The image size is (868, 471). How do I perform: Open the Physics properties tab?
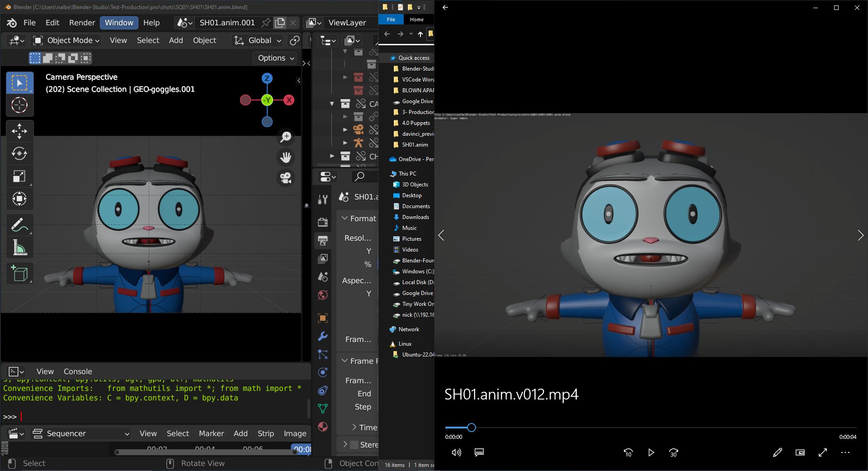click(323, 372)
